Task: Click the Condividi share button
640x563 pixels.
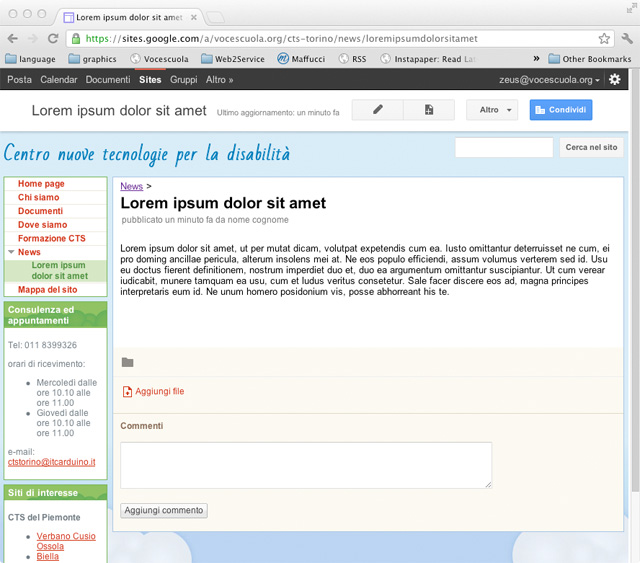Action: click(560, 110)
